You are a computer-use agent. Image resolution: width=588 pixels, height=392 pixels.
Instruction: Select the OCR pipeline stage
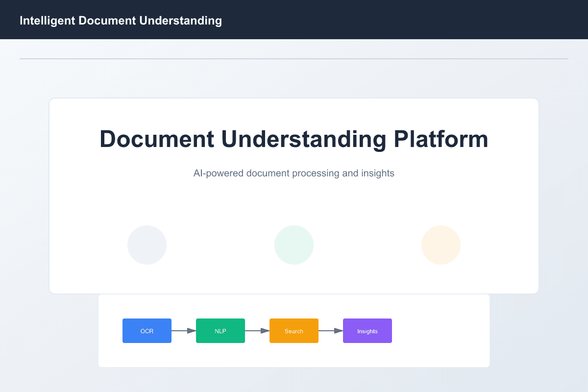click(147, 331)
